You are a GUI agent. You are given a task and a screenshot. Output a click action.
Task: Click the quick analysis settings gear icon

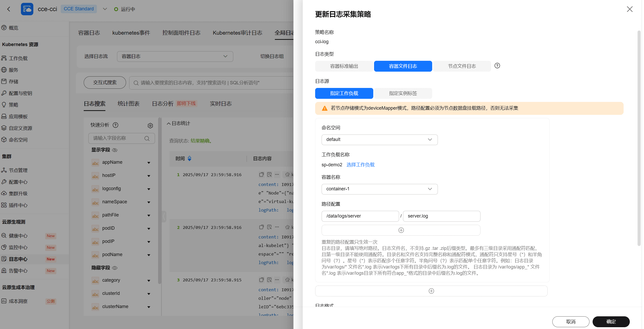click(x=150, y=126)
